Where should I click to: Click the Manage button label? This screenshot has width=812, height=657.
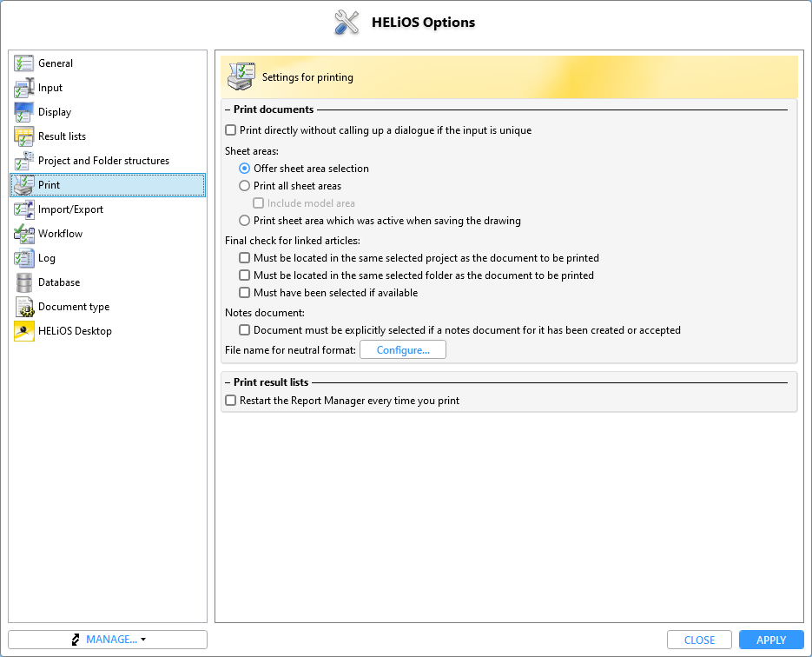click(112, 640)
